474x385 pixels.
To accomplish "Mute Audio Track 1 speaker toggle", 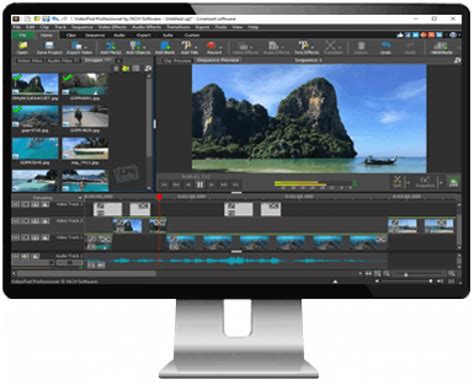I will 25,256.
